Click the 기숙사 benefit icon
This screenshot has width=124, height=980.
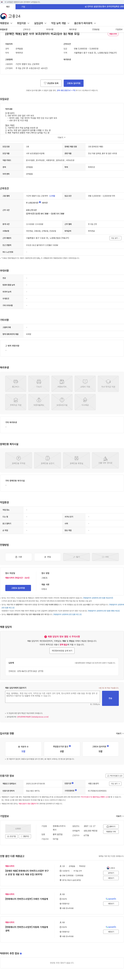[x=39, y=384]
